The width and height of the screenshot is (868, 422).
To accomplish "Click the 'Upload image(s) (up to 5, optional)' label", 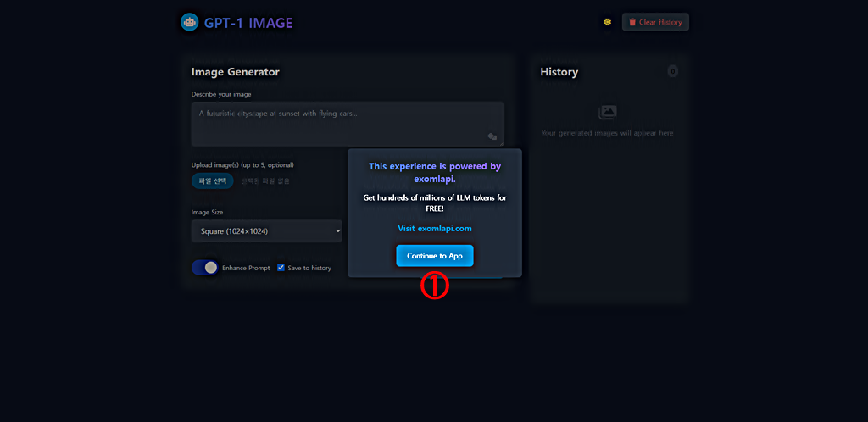I will [x=242, y=165].
